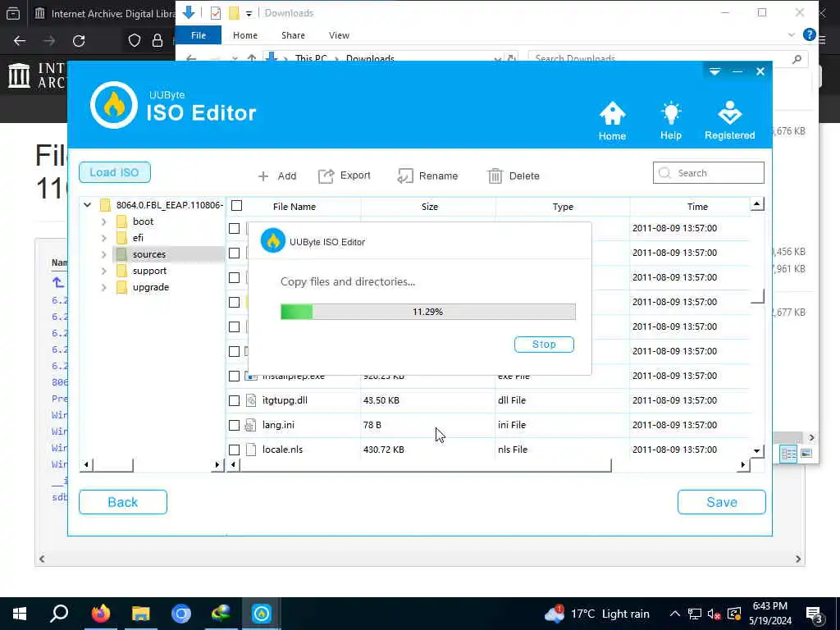Viewport: 840px width, 630px height.
Task: Stop the file copy operation
Action: click(544, 345)
